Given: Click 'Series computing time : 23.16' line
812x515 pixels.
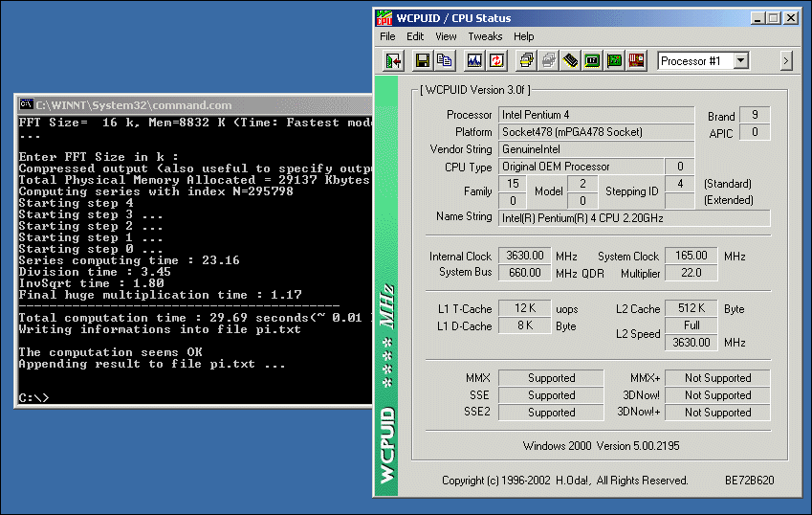Looking at the screenshot, I should click(x=129, y=260).
